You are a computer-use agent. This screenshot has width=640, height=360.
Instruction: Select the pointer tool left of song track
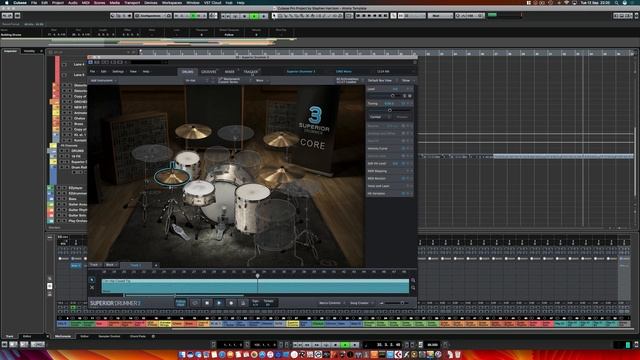(x=92, y=280)
